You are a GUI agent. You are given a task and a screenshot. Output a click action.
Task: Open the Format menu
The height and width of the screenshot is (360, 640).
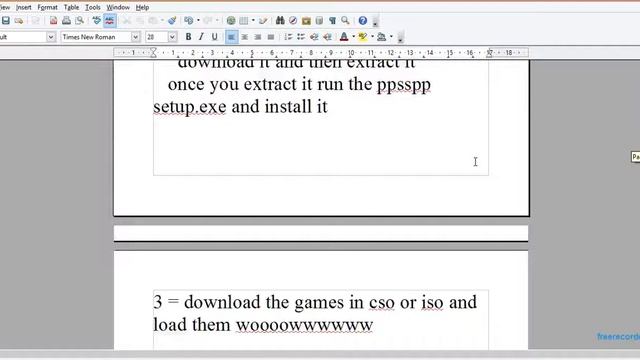point(47,7)
